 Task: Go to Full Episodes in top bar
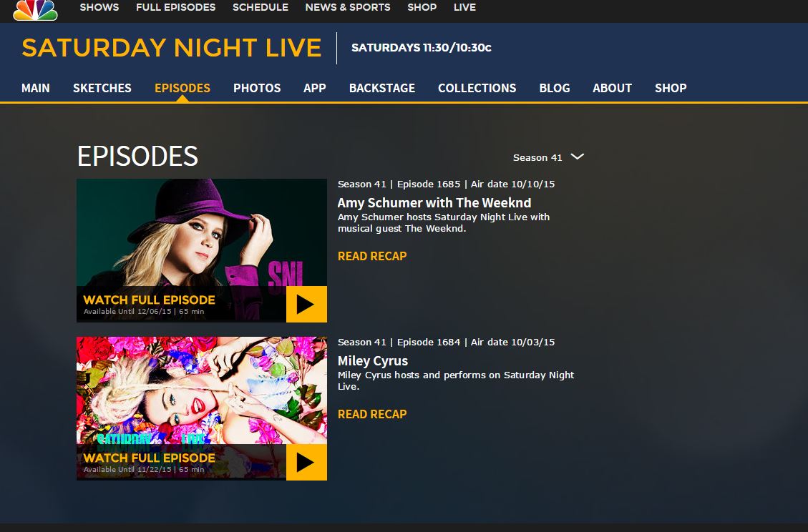click(x=176, y=7)
